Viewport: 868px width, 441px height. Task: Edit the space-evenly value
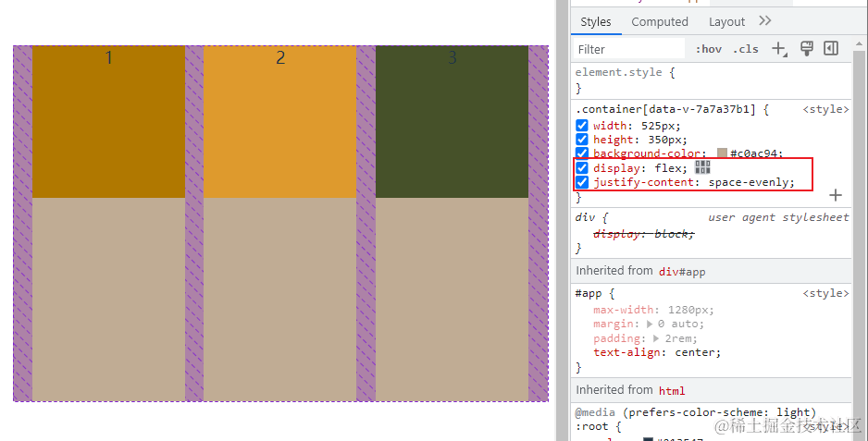click(x=749, y=183)
